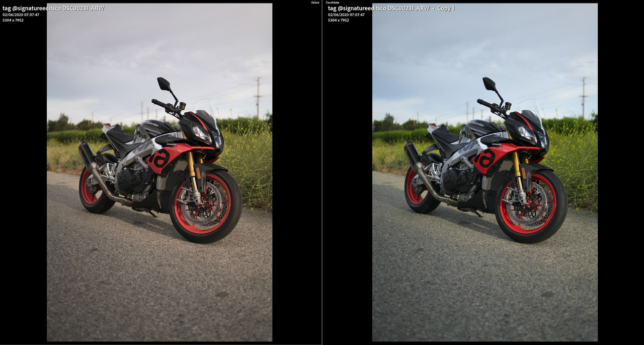
Task: Click the Candidate pane capture date 02/06/2020
Action: (x=346, y=15)
